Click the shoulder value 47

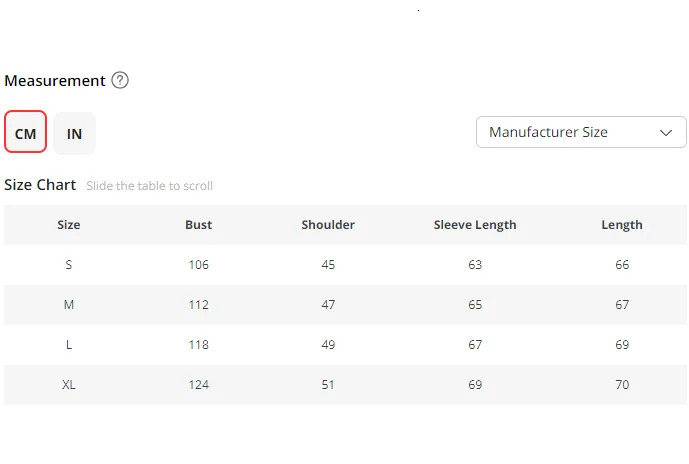click(x=328, y=305)
